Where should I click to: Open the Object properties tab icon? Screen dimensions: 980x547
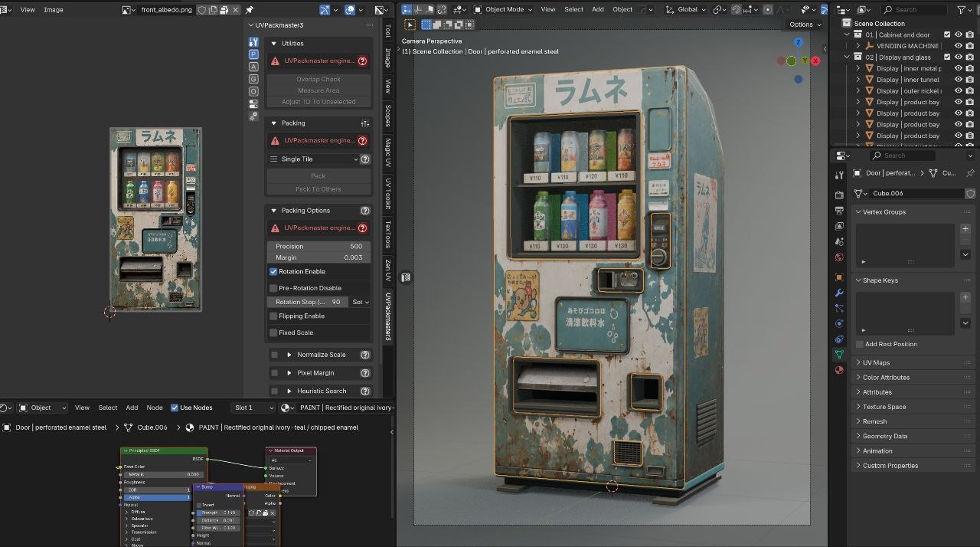click(839, 277)
